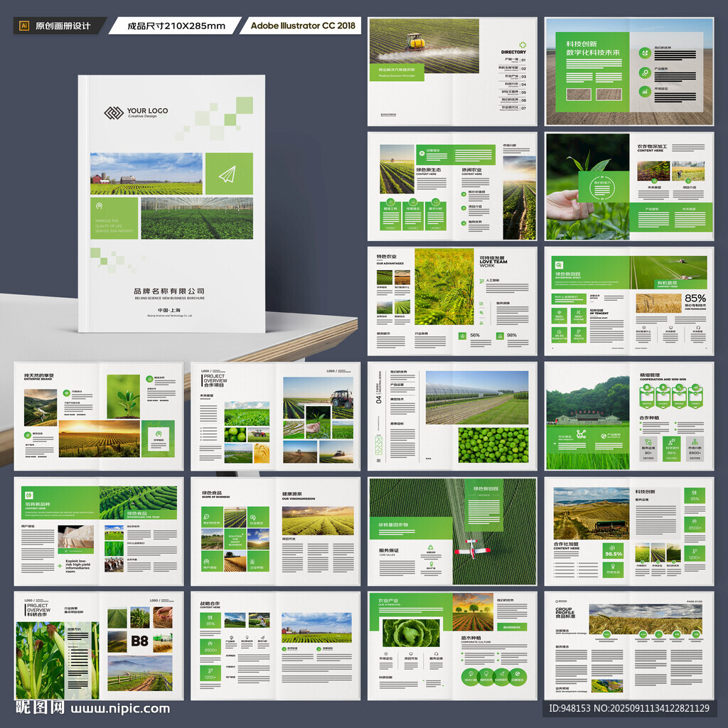Select the Adobe Illustrator CC 2018 label

pos(303,26)
